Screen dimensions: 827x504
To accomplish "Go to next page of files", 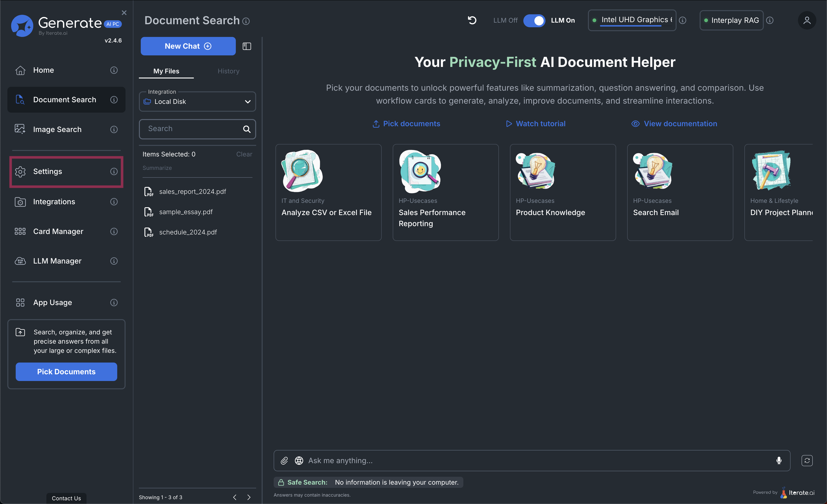I will click(249, 497).
